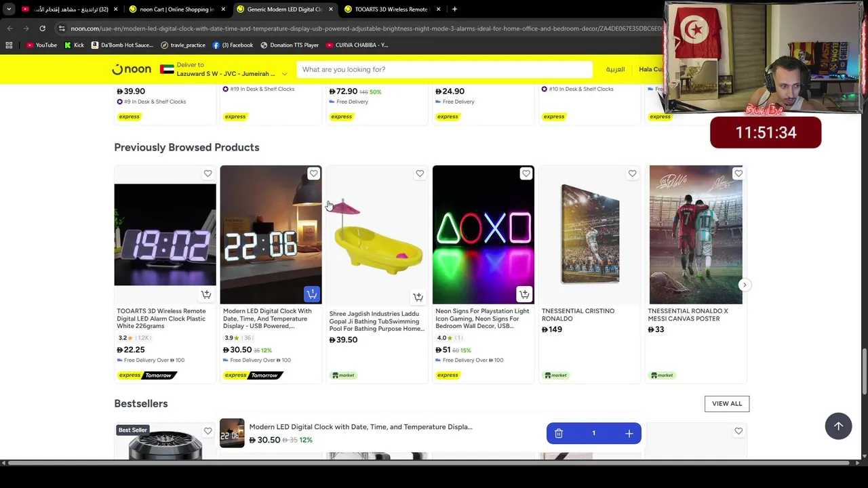Image resolution: width=868 pixels, height=488 pixels.
Task: Open CURVA CHABIBA bookmark
Action: click(x=357, y=45)
